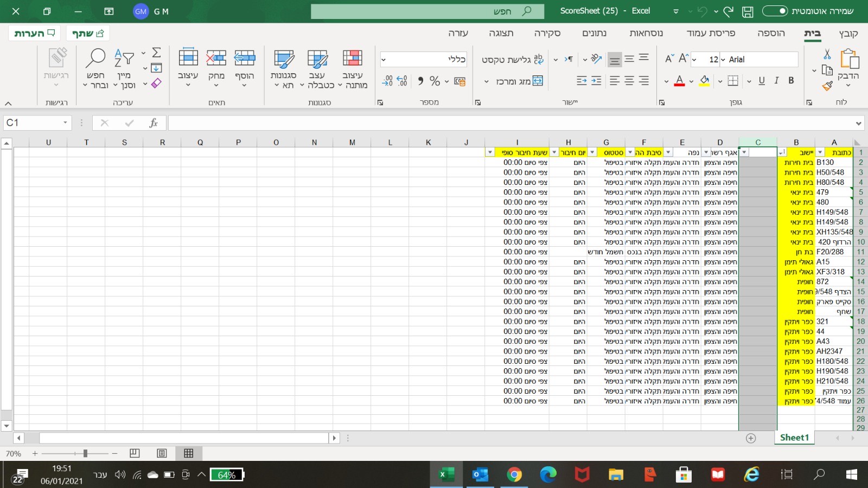Click the Merge and Center (מזג ומרכז) icon

[x=538, y=81]
